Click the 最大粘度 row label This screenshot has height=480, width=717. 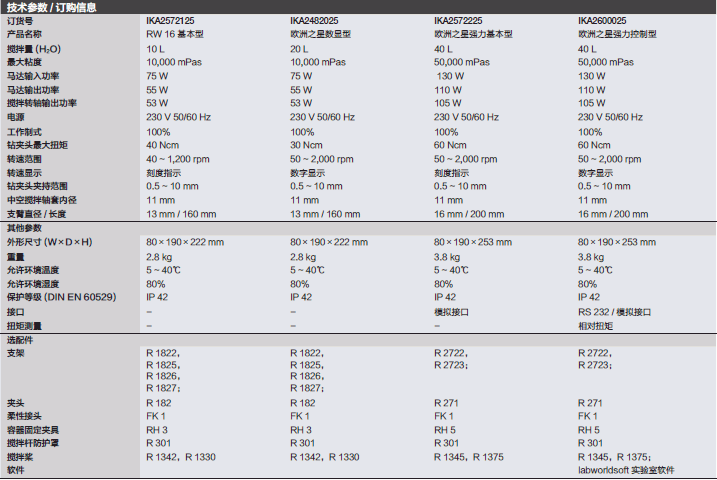(24, 62)
